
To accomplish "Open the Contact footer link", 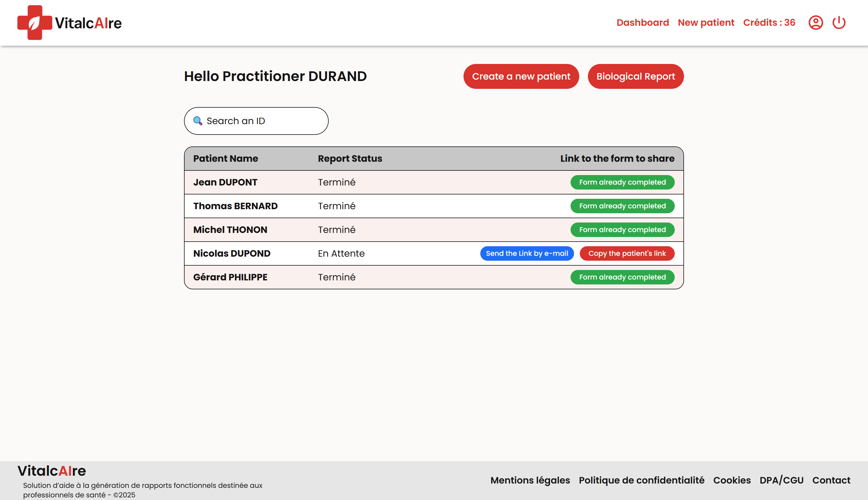I will 831,480.
